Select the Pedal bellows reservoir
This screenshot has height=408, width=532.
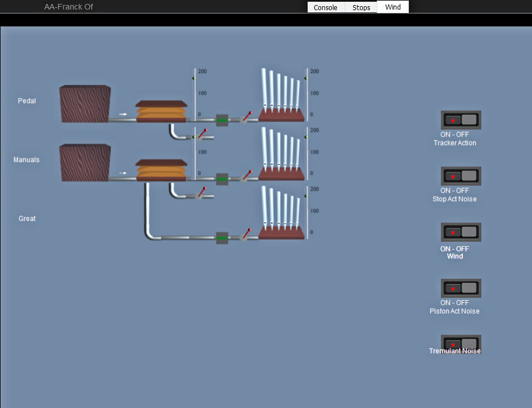point(161,111)
